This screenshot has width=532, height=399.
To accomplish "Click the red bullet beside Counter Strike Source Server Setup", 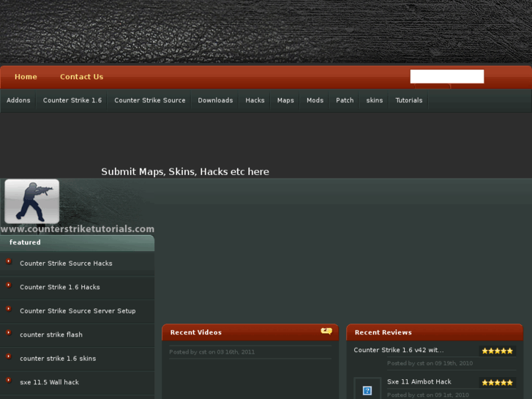I will 9,309.
